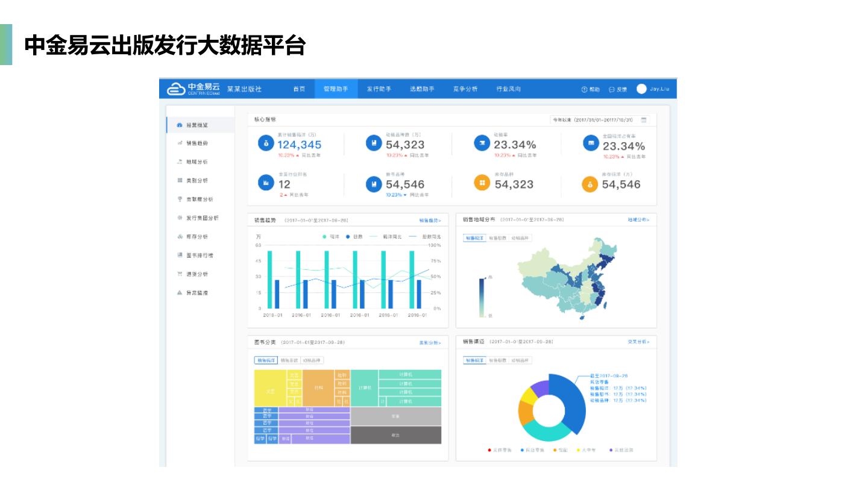The width and height of the screenshot is (868, 488).
Task: Open the 销售趋势> link in trend panel
Action: click(x=430, y=221)
